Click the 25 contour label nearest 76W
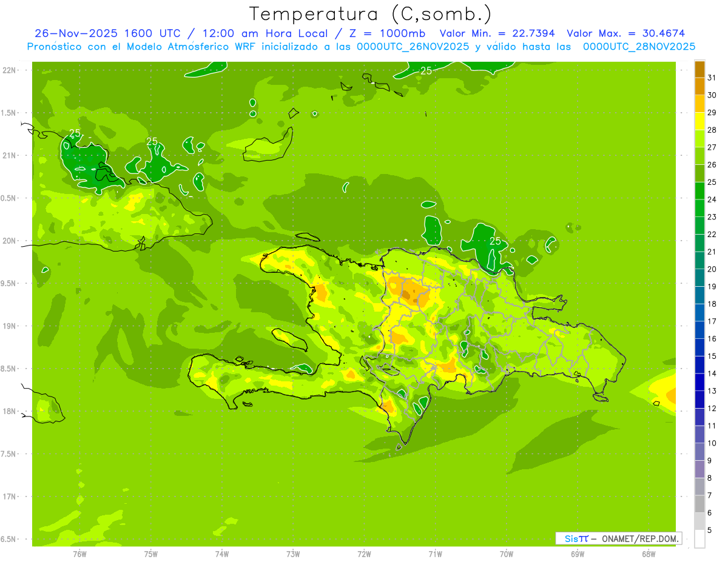The image size is (728, 562). 75,133
